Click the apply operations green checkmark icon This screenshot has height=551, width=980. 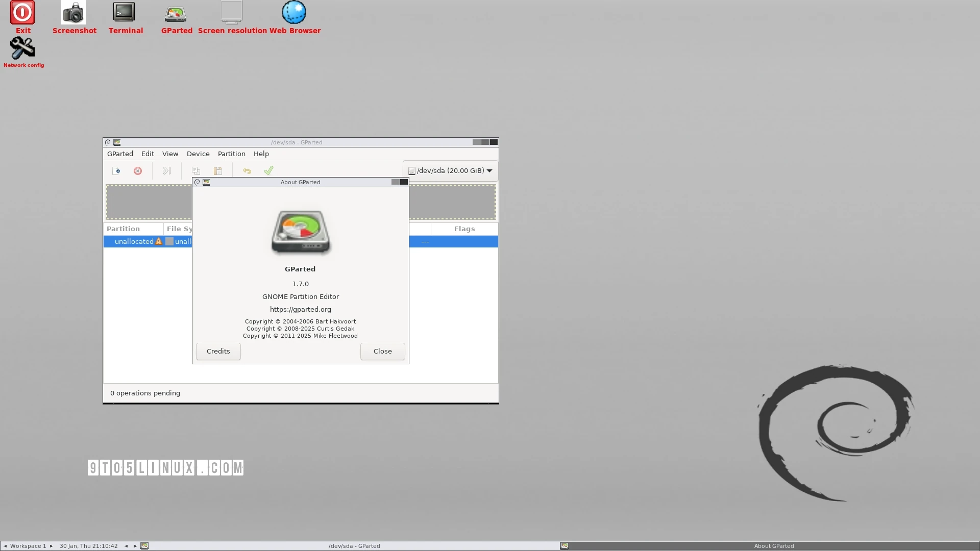[x=268, y=170]
